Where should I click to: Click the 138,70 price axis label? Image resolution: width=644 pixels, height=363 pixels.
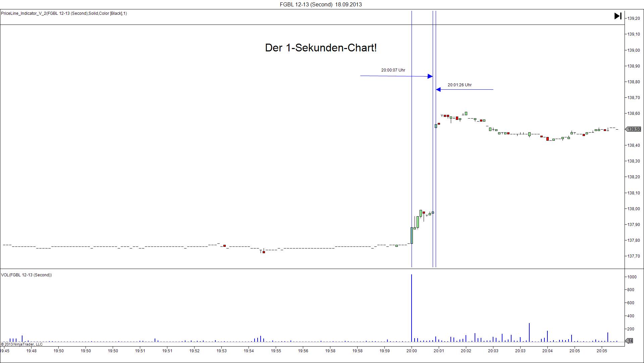pyautogui.click(x=634, y=98)
